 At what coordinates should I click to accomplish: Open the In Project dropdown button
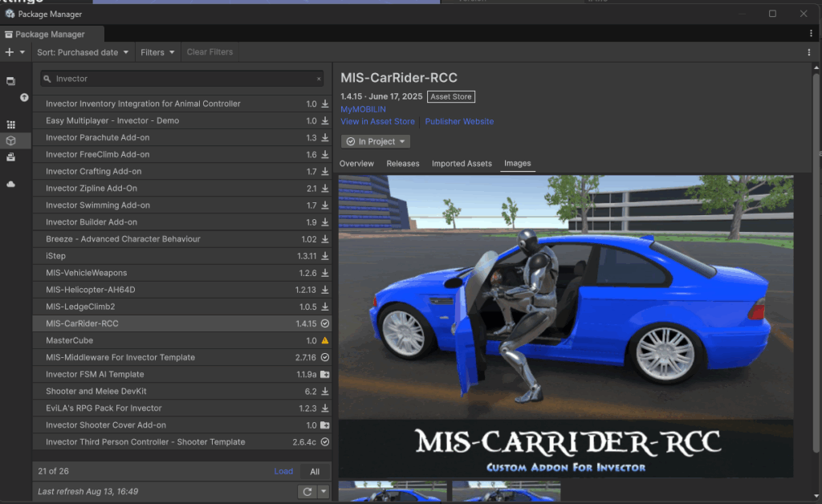tap(376, 141)
